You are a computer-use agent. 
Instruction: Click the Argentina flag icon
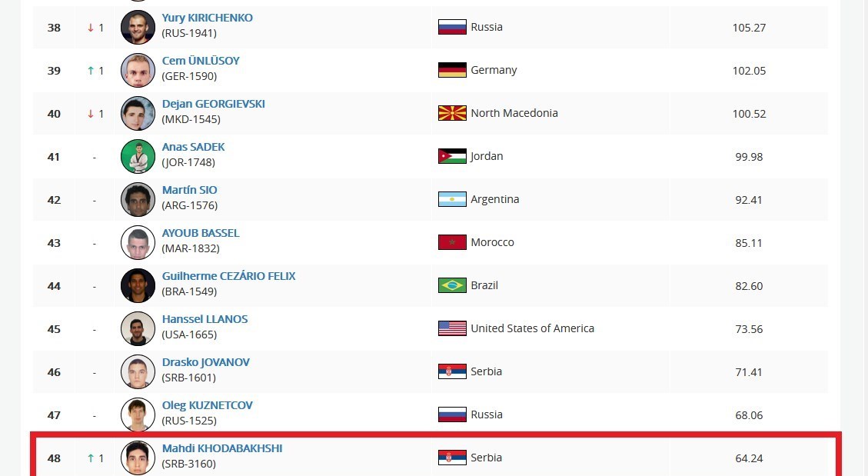(x=452, y=199)
